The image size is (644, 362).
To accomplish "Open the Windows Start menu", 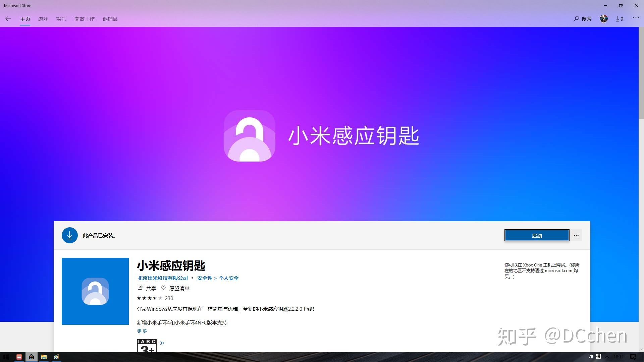I will 6,357.
